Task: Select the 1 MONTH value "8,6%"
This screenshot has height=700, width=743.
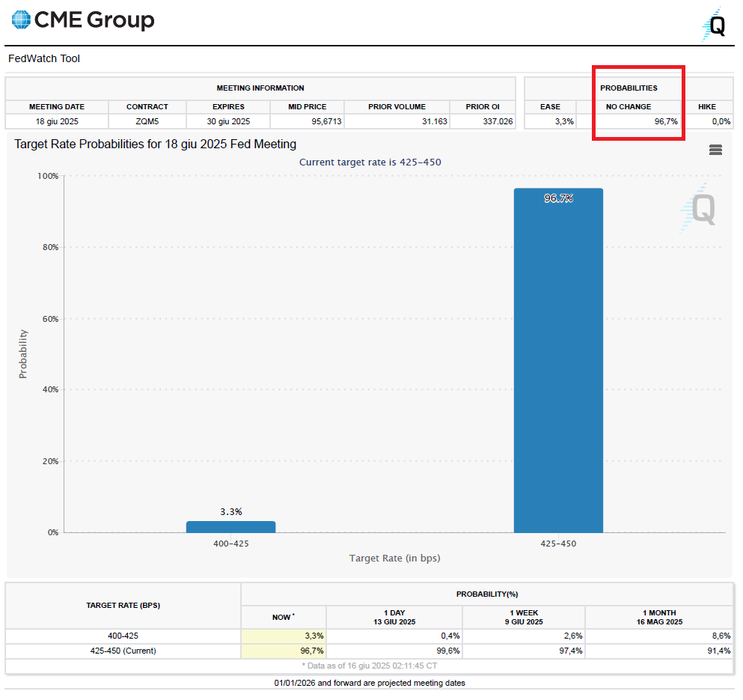Action: pos(721,636)
